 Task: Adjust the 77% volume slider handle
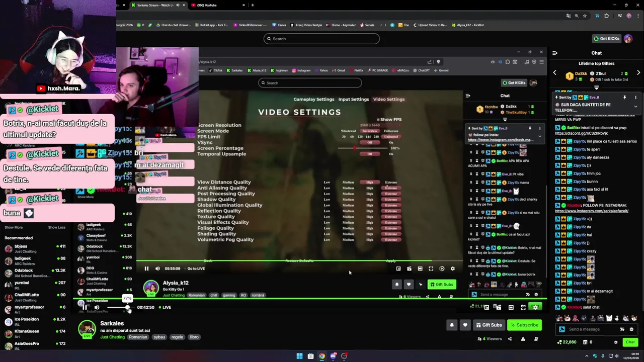coord(128,307)
